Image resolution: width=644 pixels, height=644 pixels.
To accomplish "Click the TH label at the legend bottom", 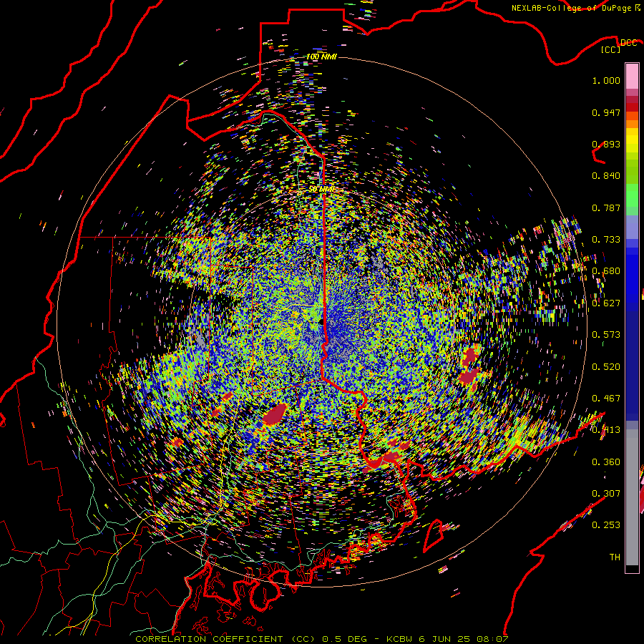I will pos(615,557).
